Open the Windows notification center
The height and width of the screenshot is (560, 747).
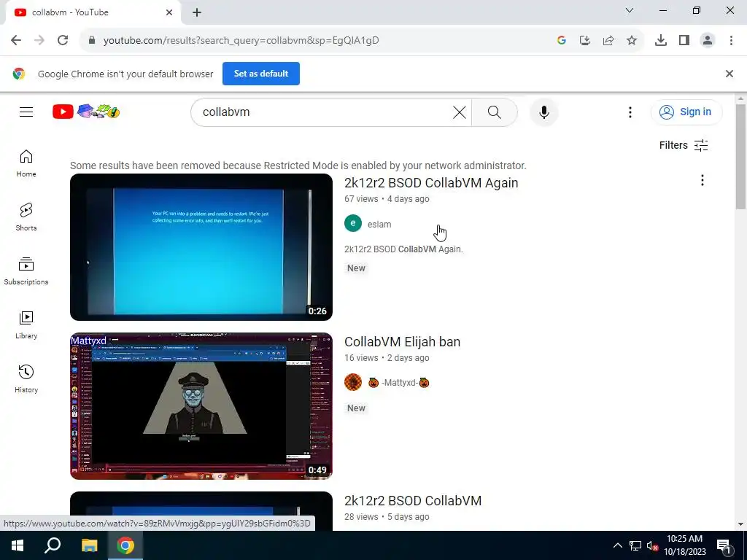(724, 547)
